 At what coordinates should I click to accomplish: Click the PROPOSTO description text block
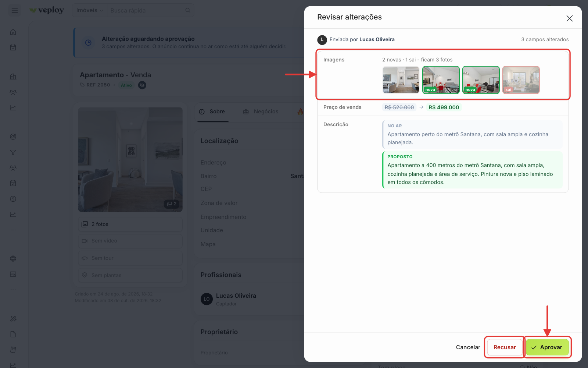[x=472, y=170]
